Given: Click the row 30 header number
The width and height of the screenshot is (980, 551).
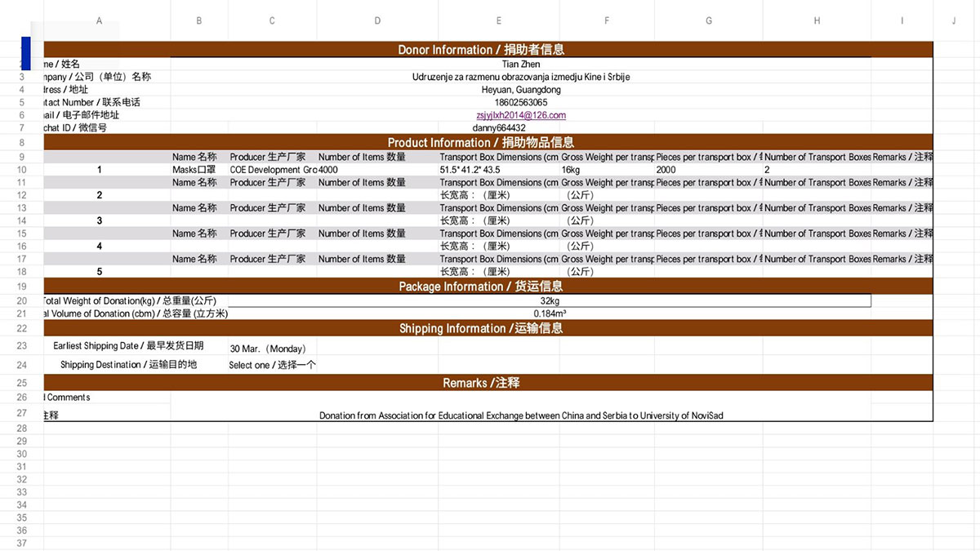Looking at the screenshot, I should pyautogui.click(x=22, y=454).
